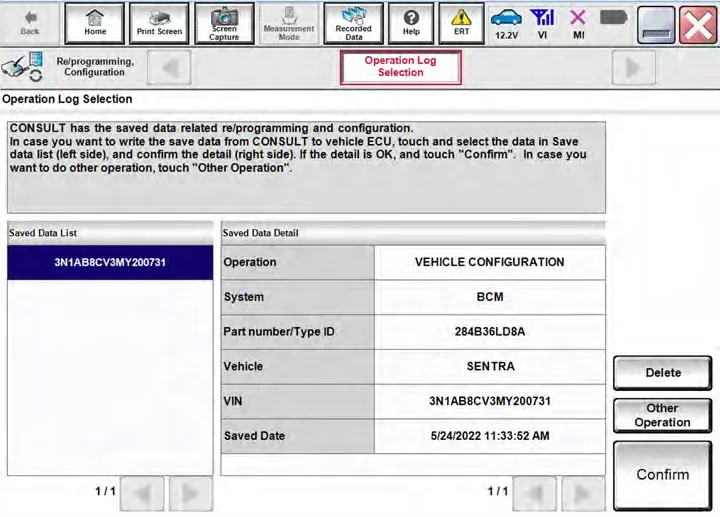
Task: Click the VEHICLE CONFIGURATION operation value
Action: tap(489, 262)
